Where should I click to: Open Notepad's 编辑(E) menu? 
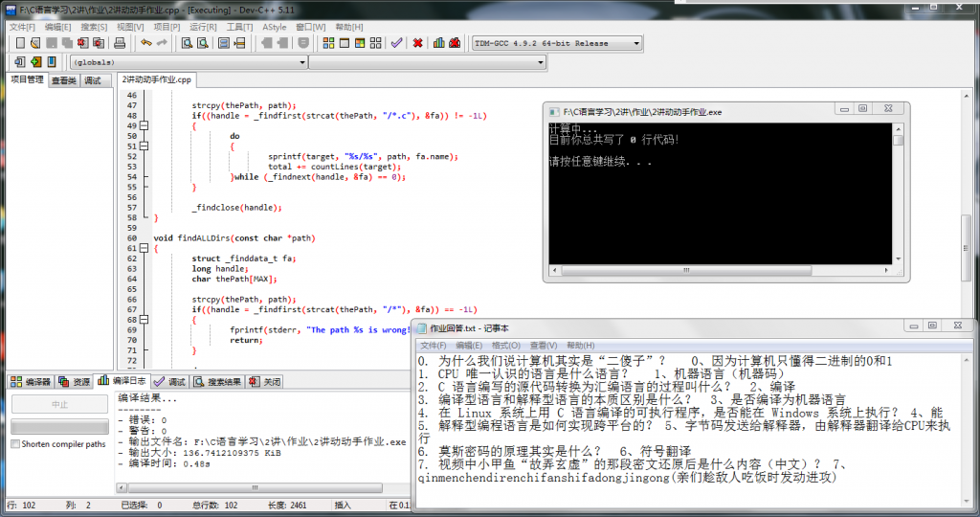coord(469,345)
